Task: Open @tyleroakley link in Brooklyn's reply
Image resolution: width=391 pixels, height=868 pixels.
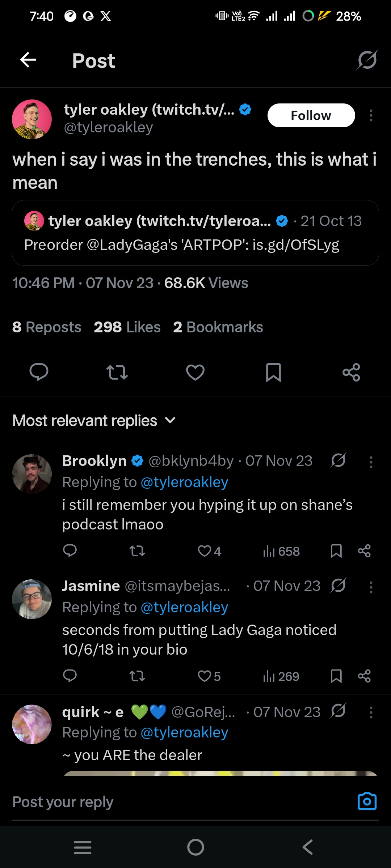Action: [x=184, y=482]
